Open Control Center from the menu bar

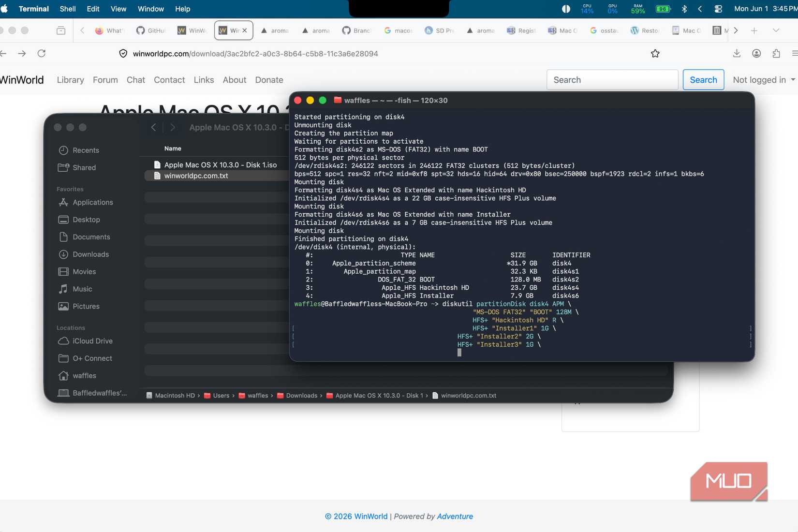[x=718, y=9]
